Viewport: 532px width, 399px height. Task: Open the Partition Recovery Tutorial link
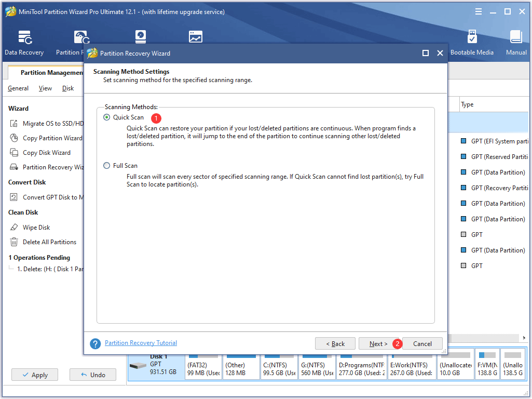[141, 343]
